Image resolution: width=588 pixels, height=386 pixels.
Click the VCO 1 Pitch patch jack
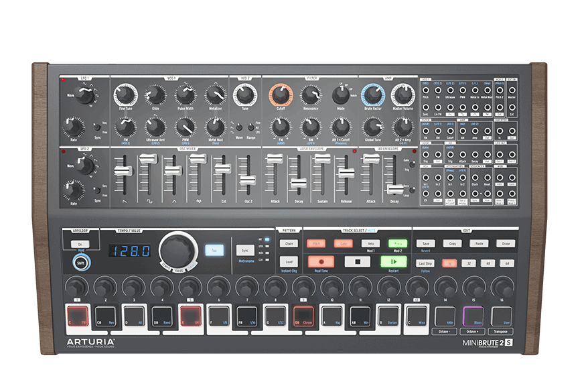(426, 90)
